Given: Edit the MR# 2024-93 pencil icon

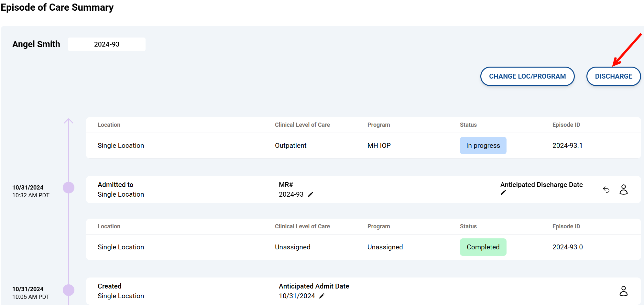Looking at the screenshot, I should click(311, 194).
